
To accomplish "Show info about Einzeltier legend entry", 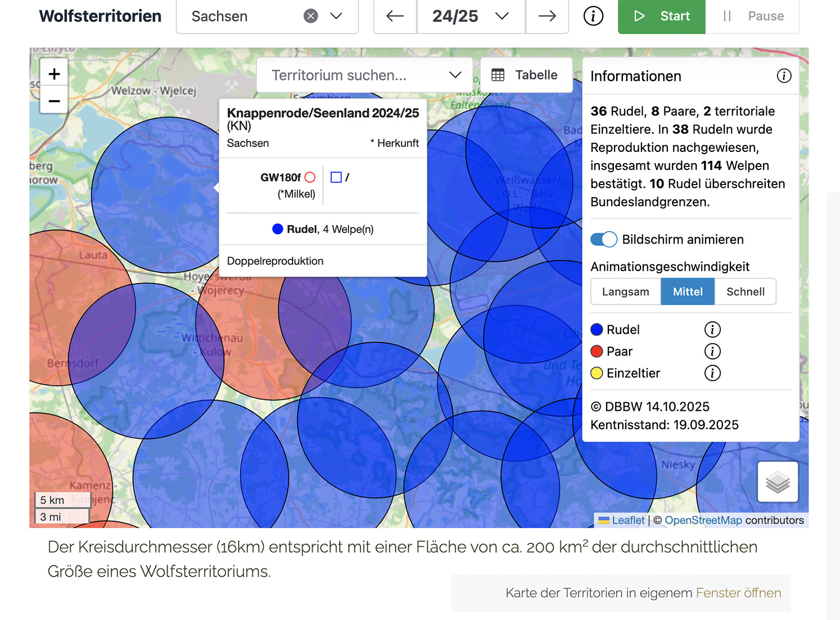I will pyautogui.click(x=712, y=373).
